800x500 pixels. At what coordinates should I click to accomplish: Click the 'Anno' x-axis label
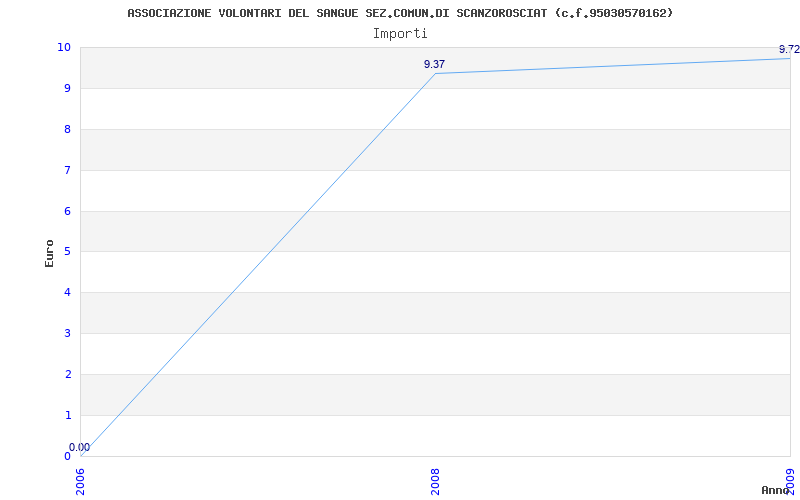pyautogui.click(x=776, y=490)
